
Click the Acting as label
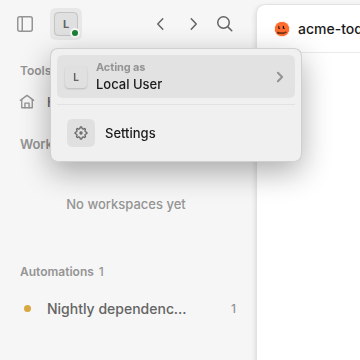coord(121,67)
